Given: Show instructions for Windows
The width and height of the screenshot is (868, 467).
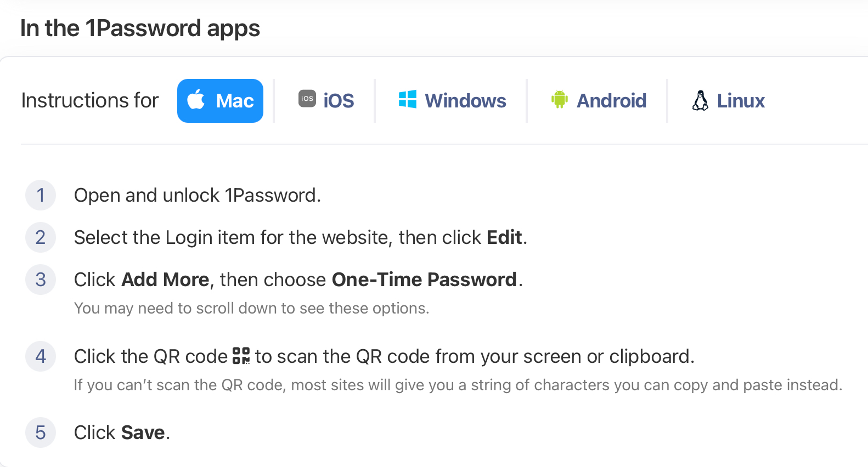Looking at the screenshot, I should 465,101.
